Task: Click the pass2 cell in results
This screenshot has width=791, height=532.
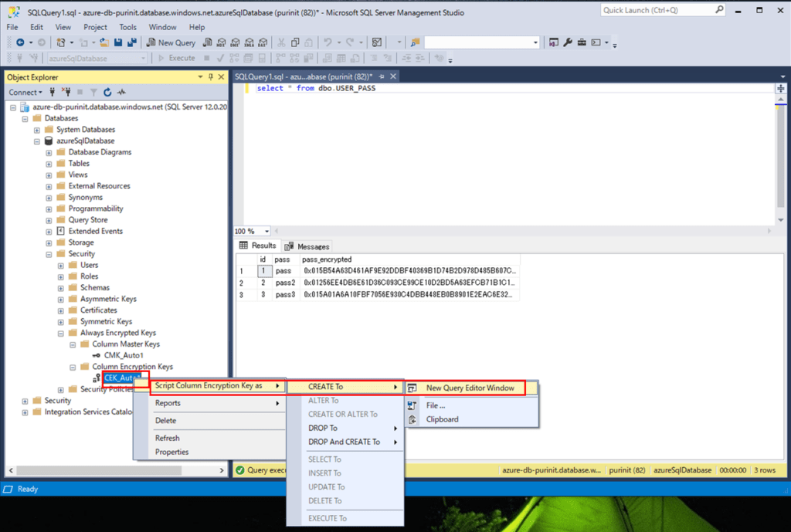Action: 285,283
